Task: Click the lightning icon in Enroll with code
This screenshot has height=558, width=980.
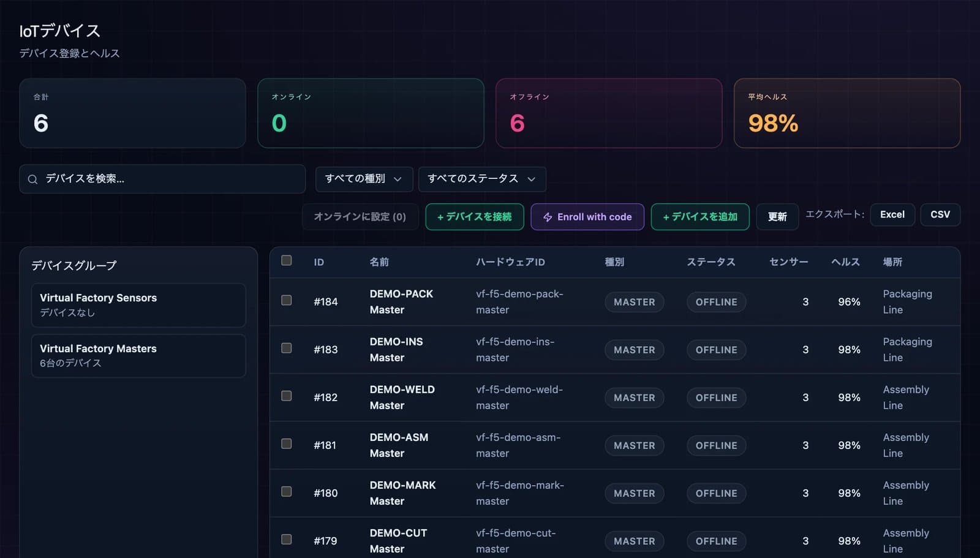Action: [x=548, y=217]
